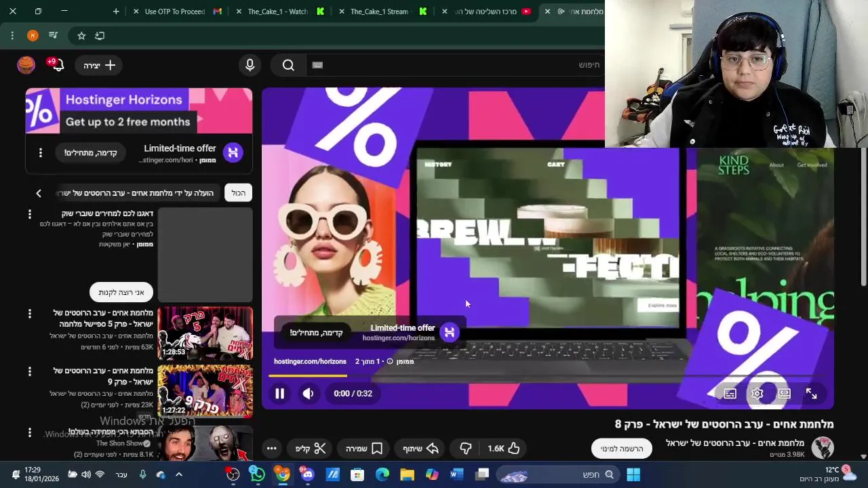Open the channel avatar beside video title
The height and width of the screenshot is (488, 868).
pos(823,447)
